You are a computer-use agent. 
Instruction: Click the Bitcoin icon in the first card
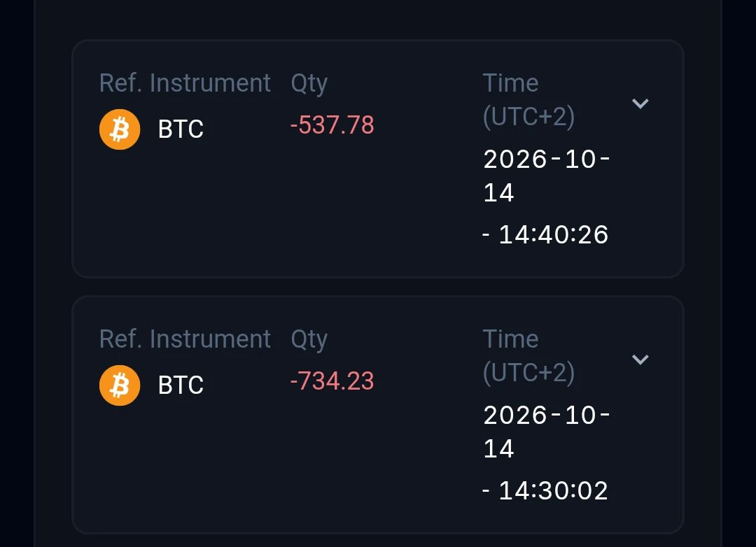pos(120,129)
